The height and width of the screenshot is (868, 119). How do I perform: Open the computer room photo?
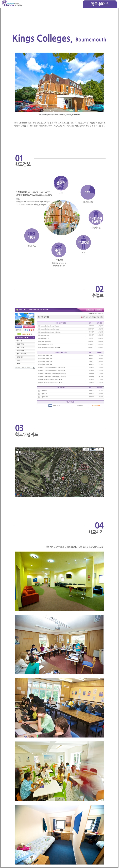[x=59, y=708]
